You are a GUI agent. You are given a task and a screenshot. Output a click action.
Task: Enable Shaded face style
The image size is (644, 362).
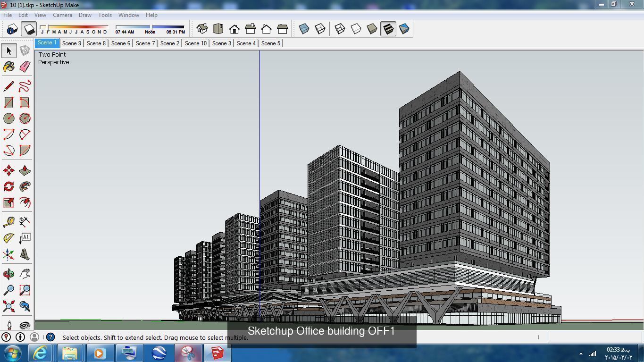372,29
